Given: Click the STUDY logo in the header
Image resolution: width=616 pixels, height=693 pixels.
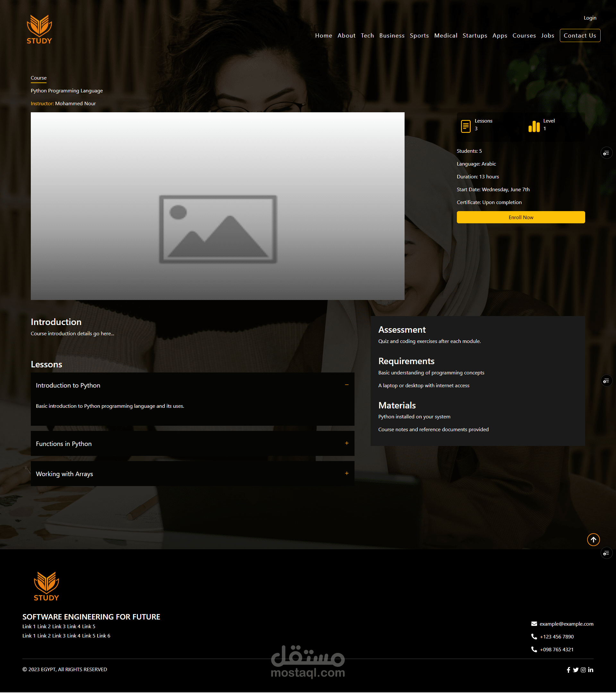Looking at the screenshot, I should tap(39, 29).
